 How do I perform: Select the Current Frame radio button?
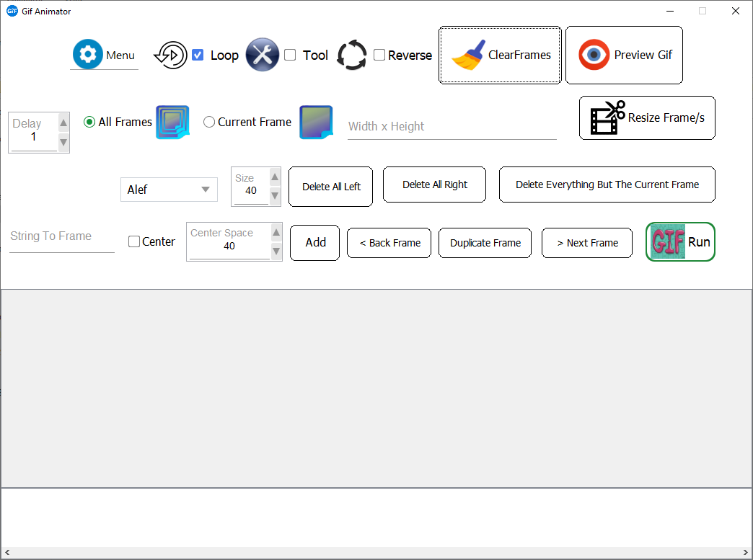click(209, 122)
